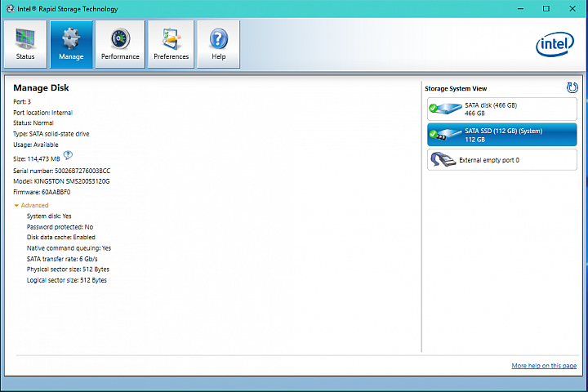This screenshot has height=392, width=588.
Task: Click 'Type: SATA solid-state drive' text
Action: pos(51,134)
